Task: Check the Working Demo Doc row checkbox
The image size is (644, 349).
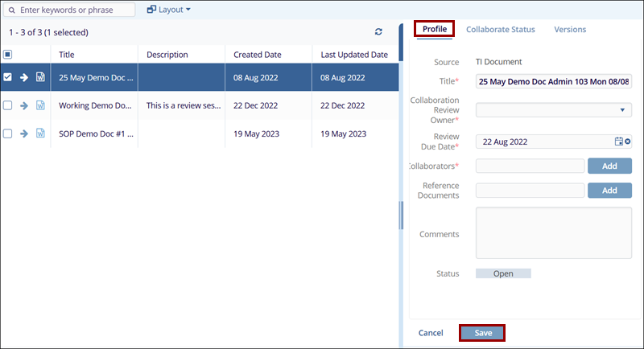Action: point(7,105)
